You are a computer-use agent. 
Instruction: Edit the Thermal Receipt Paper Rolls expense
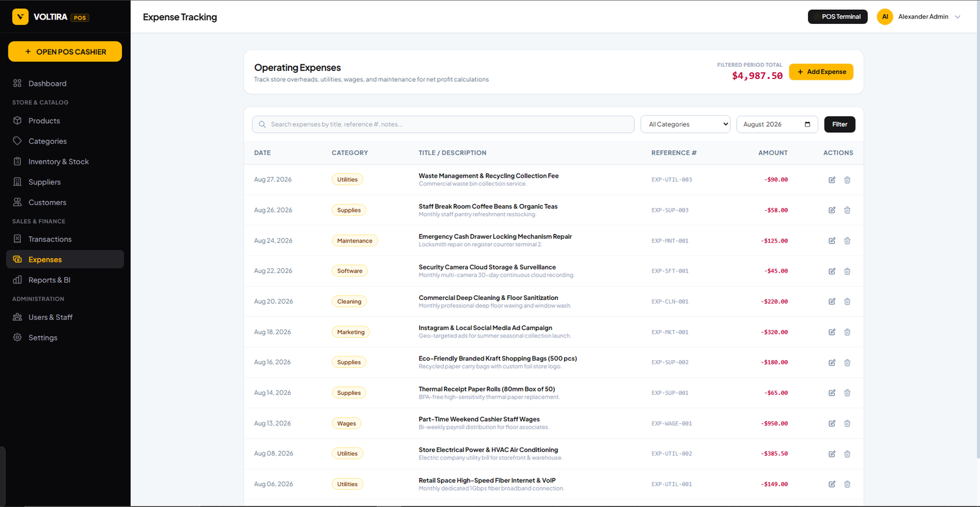(x=832, y=393)
